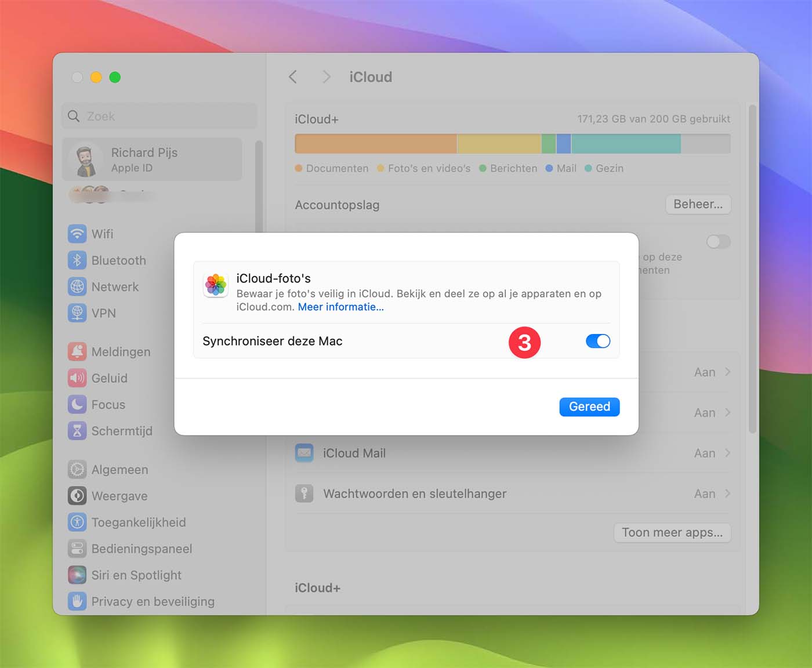
Task: Navigate back using the left chevron arrow
Action: [x=293, y=77]
